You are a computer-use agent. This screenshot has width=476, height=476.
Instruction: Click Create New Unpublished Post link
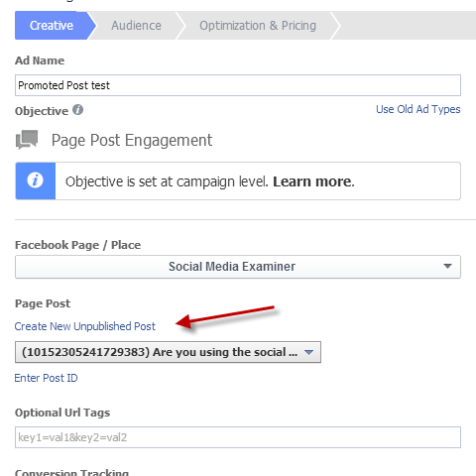click(x=84, y=326)
